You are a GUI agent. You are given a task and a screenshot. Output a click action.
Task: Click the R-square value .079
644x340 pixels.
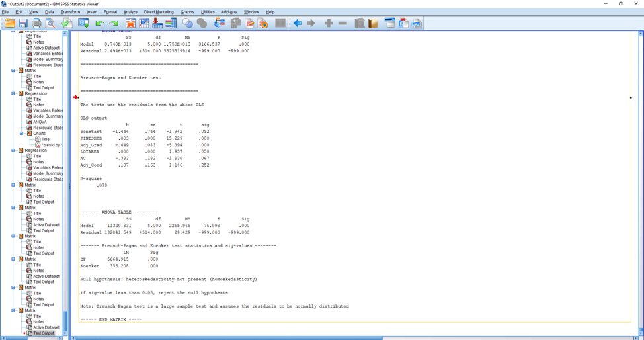(x=102, y=185)
